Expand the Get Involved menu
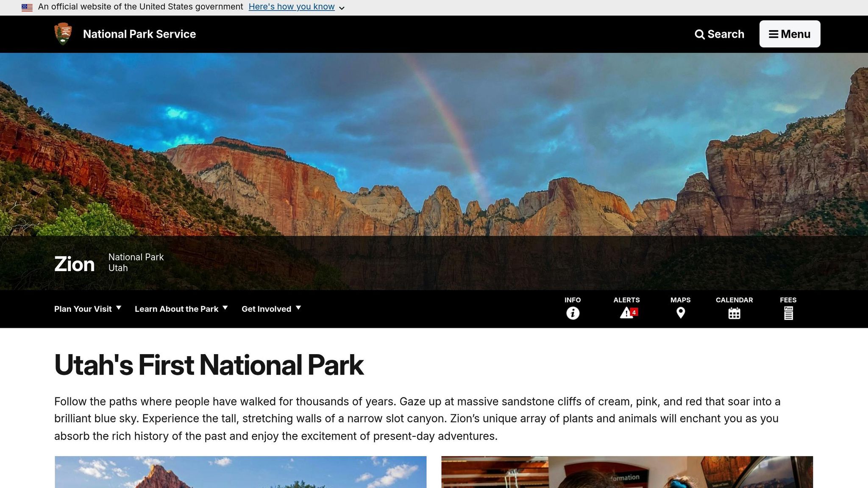Screen dimensions: 868x488 271,309
